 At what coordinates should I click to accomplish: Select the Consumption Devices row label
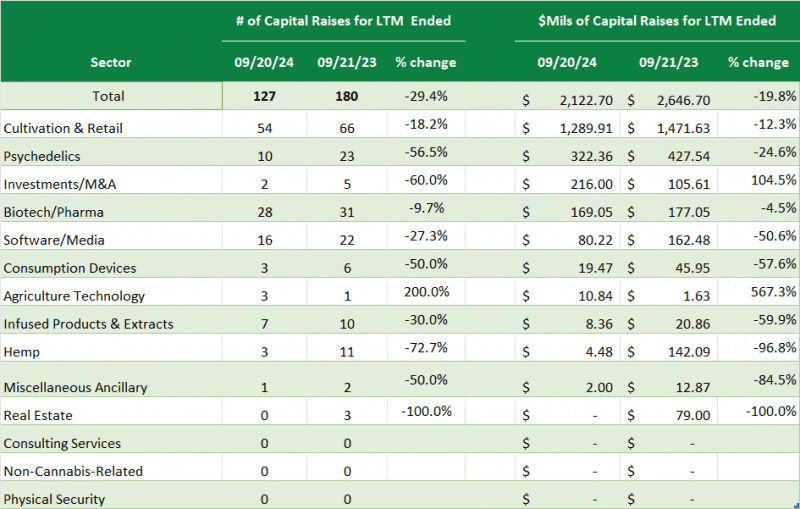coord(70,268)
